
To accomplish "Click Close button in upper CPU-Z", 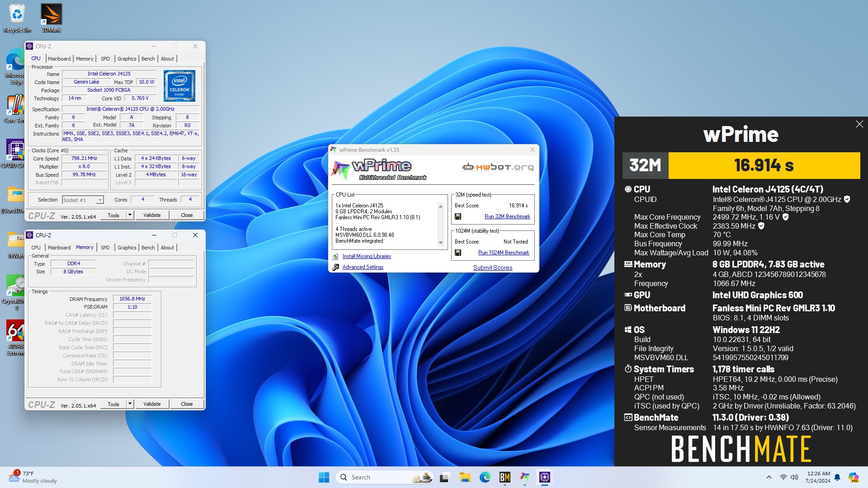I will coord(187,215).
